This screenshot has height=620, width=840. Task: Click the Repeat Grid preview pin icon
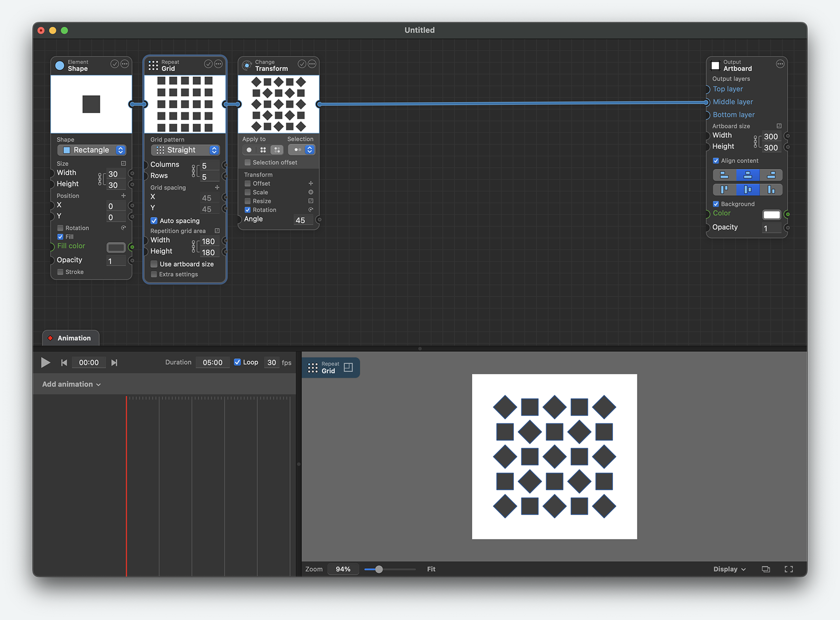click(348, 367)
